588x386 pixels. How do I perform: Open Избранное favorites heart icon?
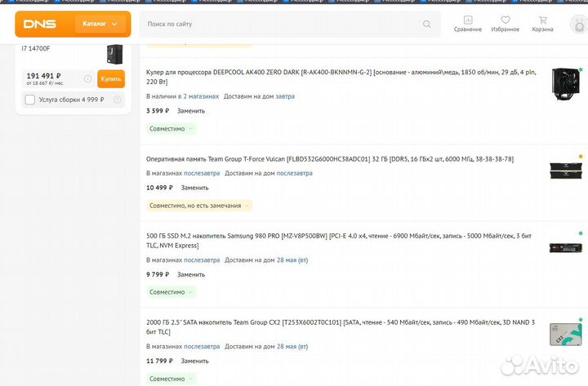coord(506,24)
